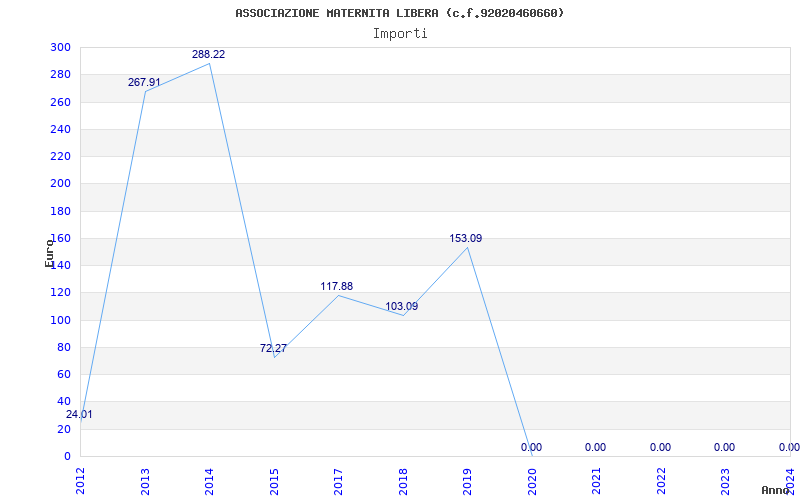The height and width of the screenshot is (500, 800).
Task: Click the 140 y-axis tick label
Action: [60, 265]
